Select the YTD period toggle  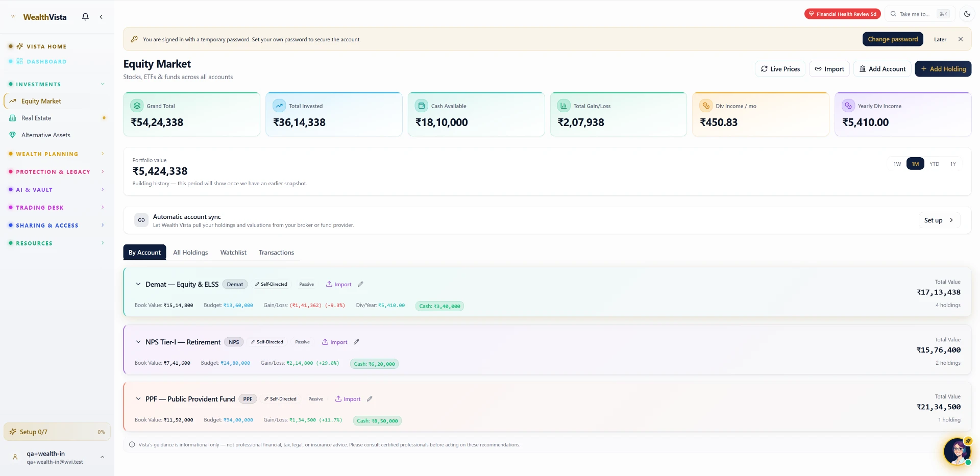click(x=934, y=164)
